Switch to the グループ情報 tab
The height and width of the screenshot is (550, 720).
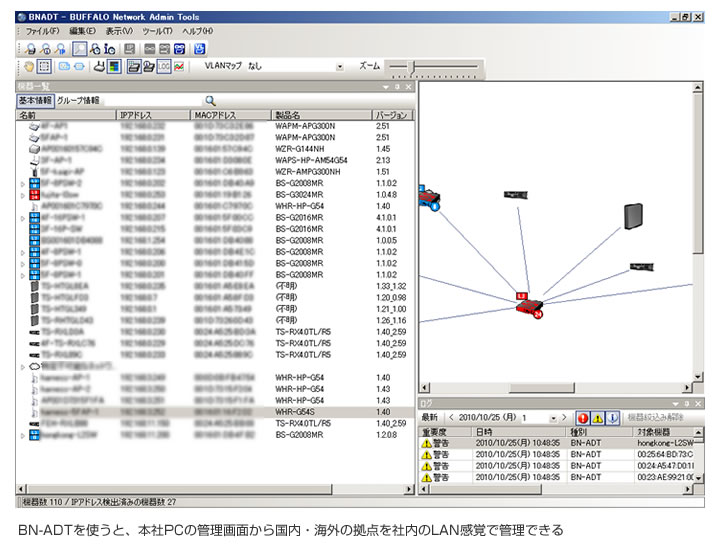[x=78, y=101]
